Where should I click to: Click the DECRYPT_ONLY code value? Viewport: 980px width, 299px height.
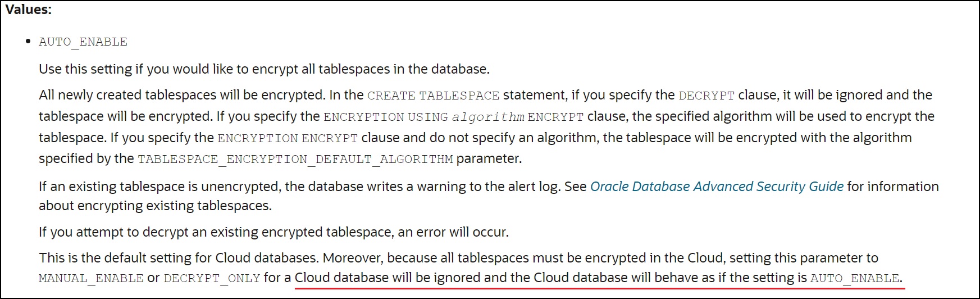[212, 279]
